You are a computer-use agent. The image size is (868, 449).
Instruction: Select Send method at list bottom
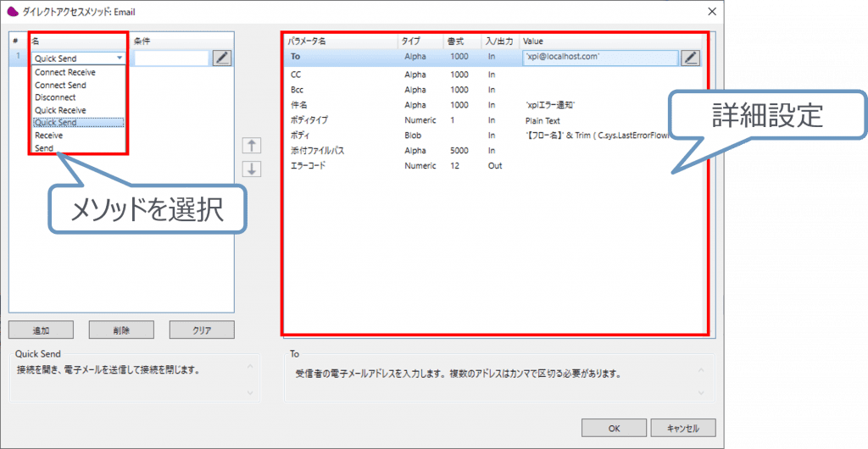(x=44, y=147)
